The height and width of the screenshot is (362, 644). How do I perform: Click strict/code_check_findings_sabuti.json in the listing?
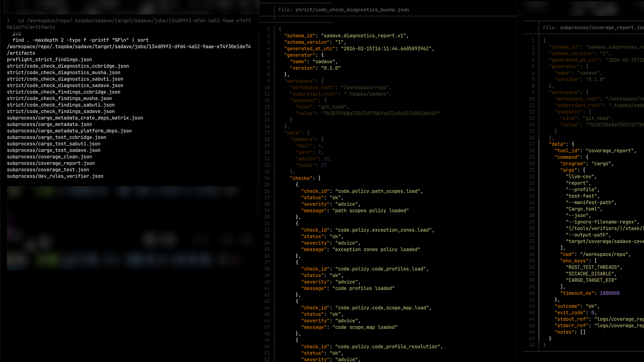click(x=61, y=105)
